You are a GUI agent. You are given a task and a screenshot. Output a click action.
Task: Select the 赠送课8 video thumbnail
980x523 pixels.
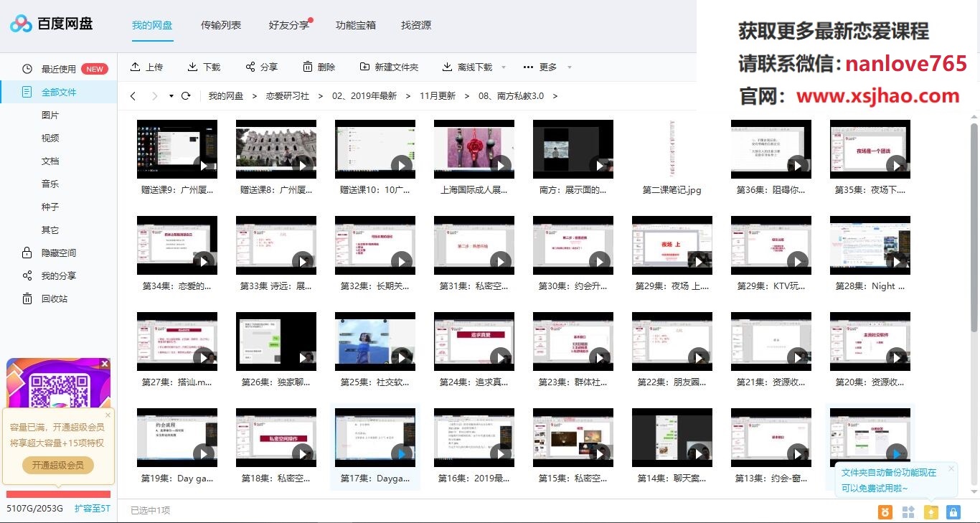pos(276,149)
